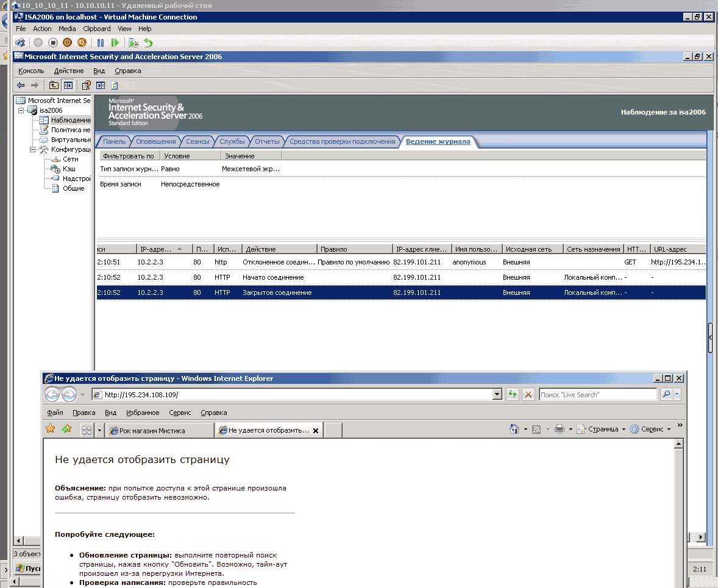The image size is (718, 588).
Task: Click the IE Print icon
Action: (559, 429)
